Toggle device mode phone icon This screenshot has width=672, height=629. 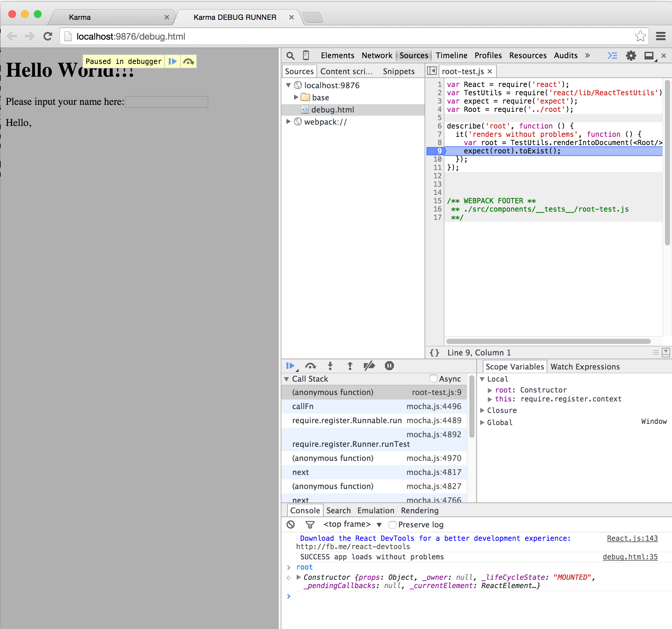[x=306, y=55]
